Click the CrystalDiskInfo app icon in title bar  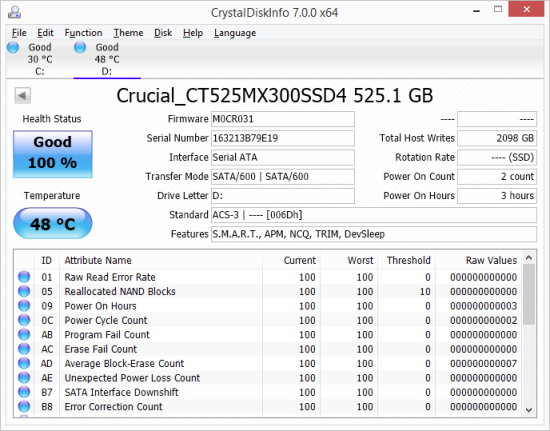(x=14, y=12)
